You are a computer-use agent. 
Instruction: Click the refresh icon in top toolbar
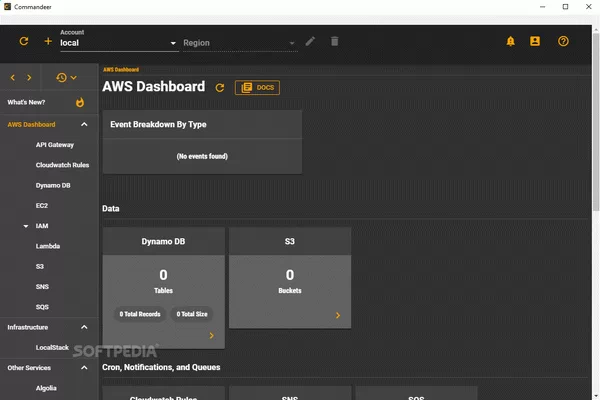tap(24, 42)
